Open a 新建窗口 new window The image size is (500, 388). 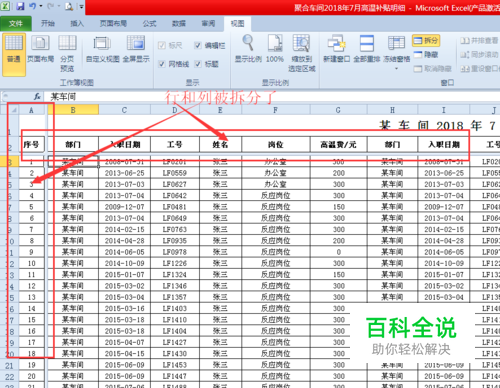tap(337, 49)
